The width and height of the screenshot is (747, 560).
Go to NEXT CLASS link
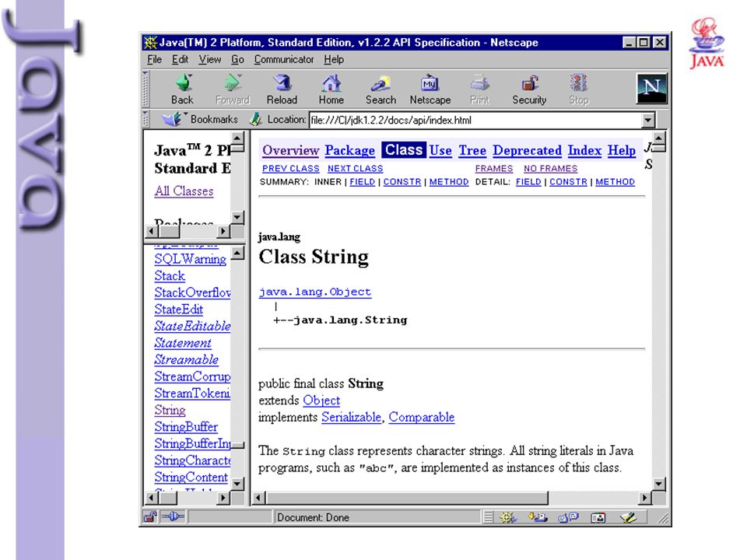tap(355, 169)
